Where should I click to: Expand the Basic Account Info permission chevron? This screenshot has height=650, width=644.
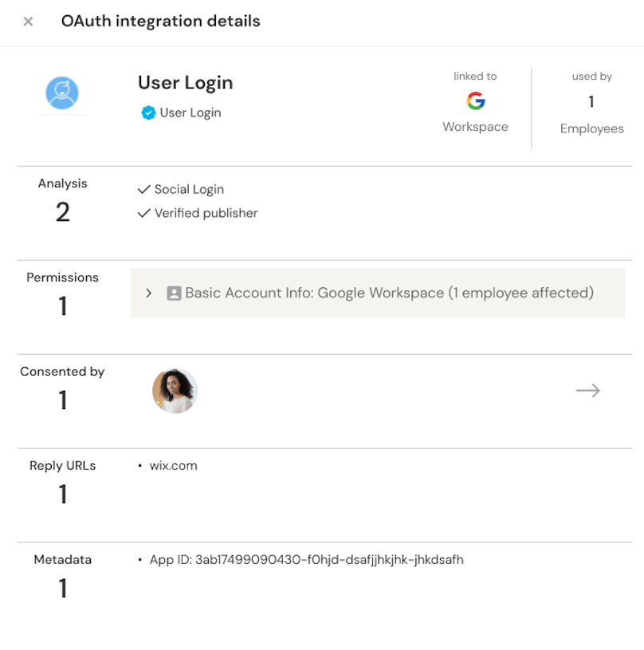[149, 293]
